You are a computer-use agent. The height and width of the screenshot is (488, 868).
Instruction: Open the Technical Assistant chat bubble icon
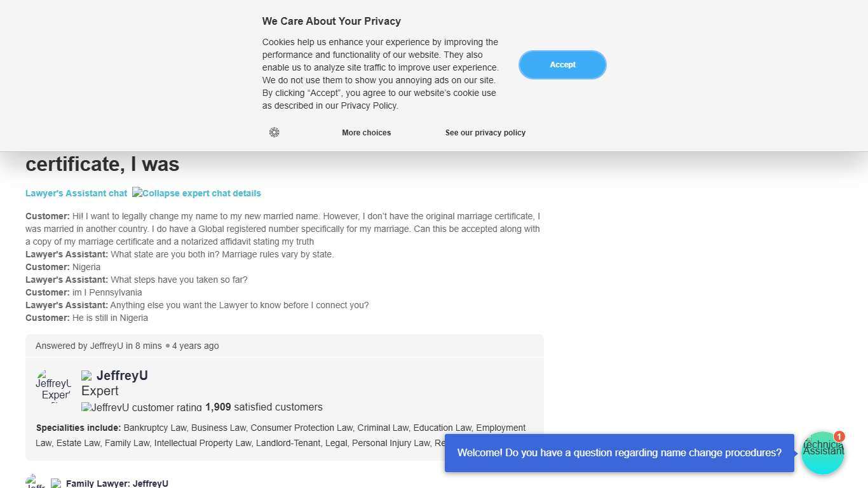[822, 454]
